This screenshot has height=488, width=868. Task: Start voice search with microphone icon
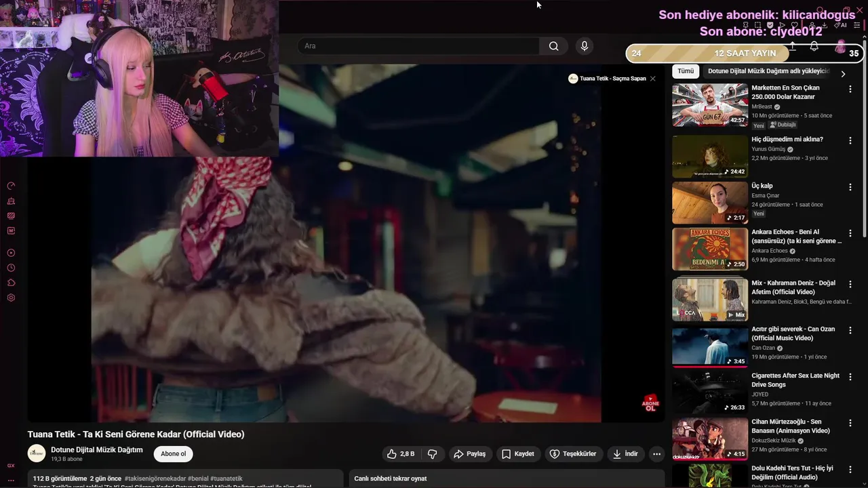tap(585, 46)
